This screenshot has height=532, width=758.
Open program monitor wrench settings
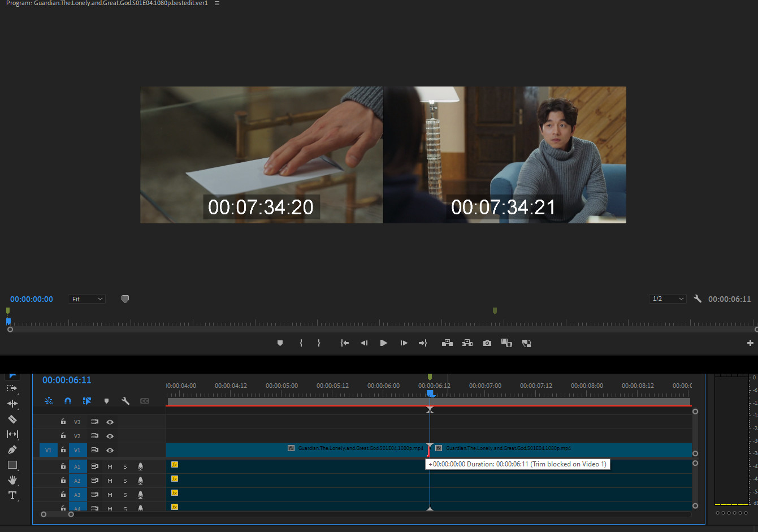click(x=698, y=299)
